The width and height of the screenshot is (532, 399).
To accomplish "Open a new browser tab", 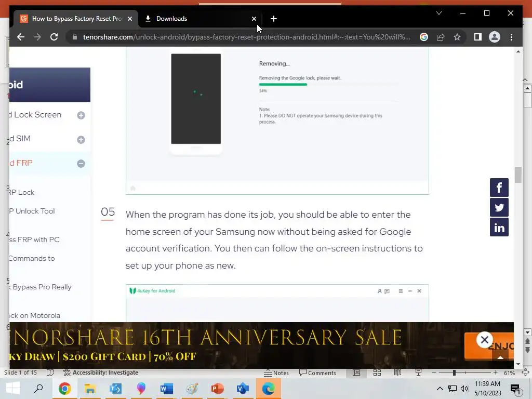I will pyautogui.click(x=274, y=19).
